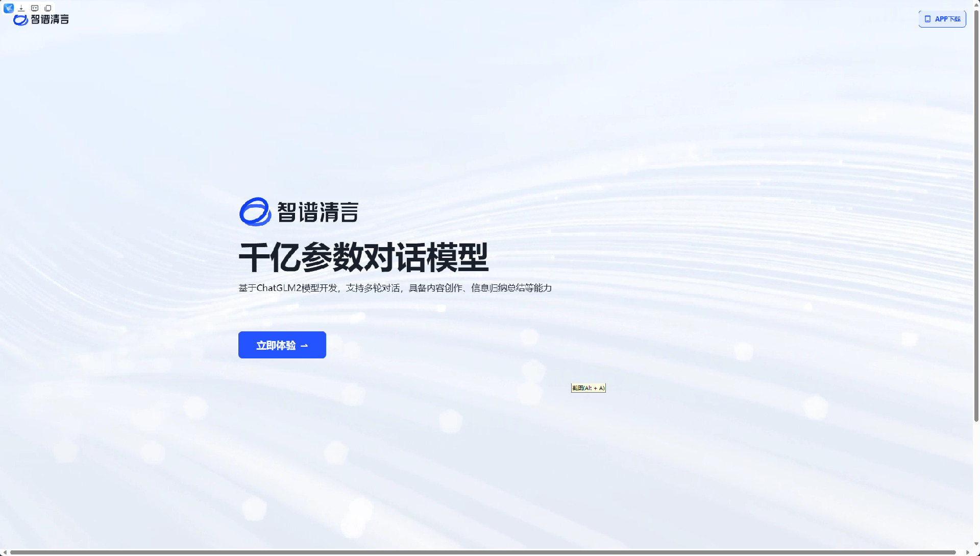
Task: Click the arrow icon inside 立即体验 button
Action: pos(305,345)
